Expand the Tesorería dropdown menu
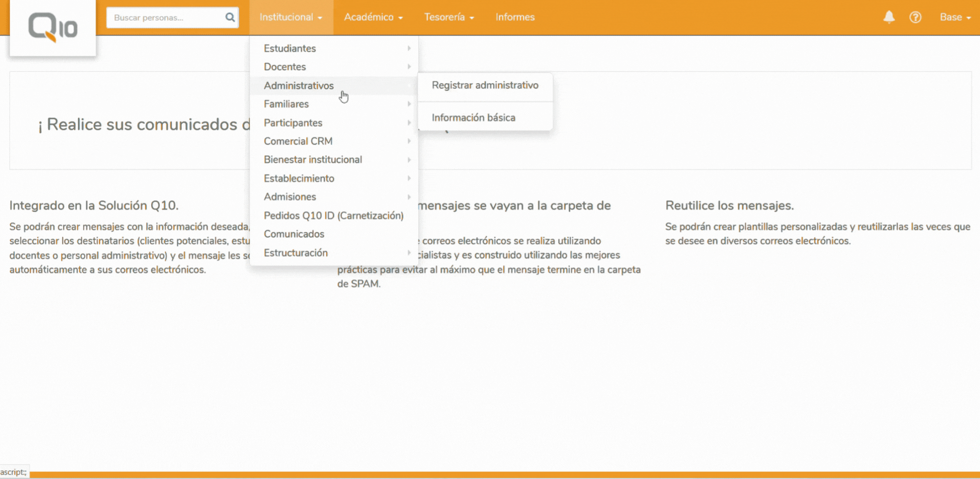This screenshot has width=980, height=479. pyautogui.click(x=448, y=17)
